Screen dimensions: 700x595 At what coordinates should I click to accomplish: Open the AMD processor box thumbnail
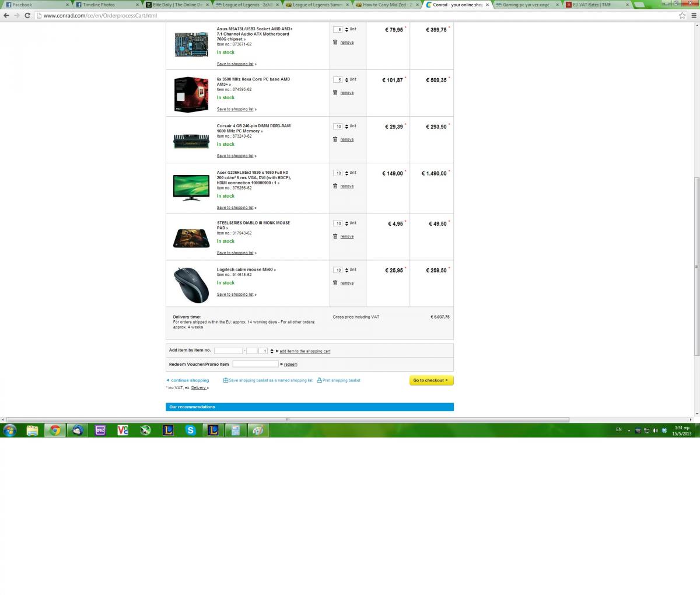(191, 93)
